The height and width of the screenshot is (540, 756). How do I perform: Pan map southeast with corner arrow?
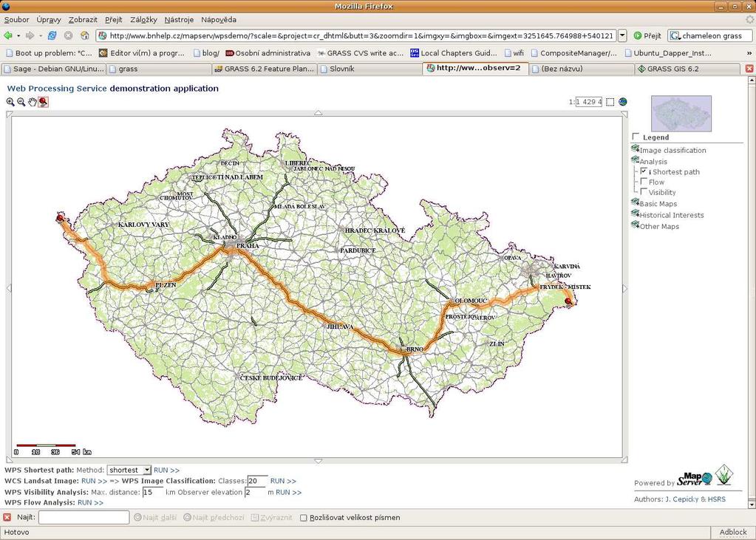(624, 459)
